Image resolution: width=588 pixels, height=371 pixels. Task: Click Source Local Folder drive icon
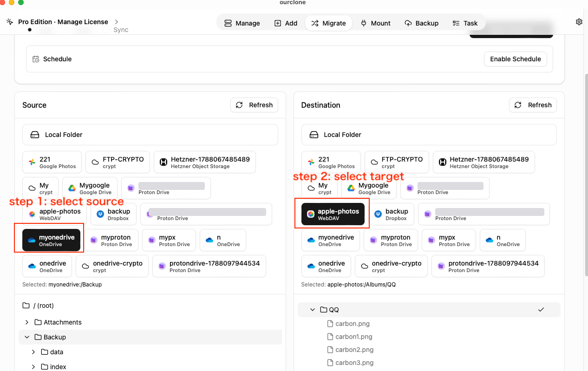point(35,135)
